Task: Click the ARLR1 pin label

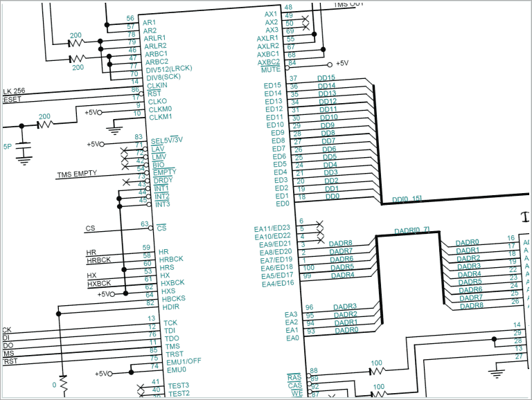Action: (154, 38)
